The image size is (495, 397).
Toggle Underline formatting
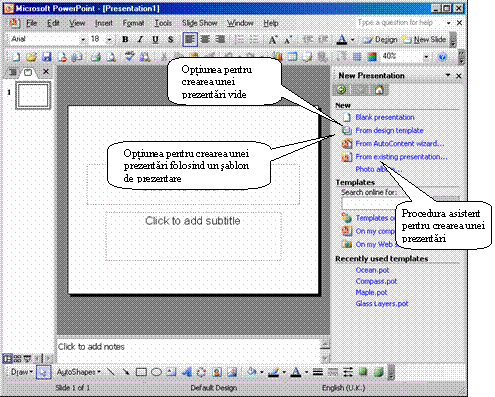[155, 40]
